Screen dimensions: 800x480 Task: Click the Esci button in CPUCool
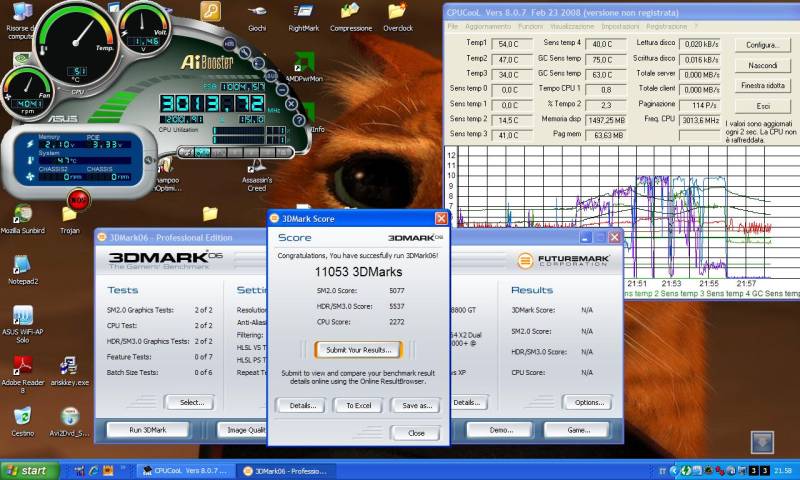coord(762,106)
